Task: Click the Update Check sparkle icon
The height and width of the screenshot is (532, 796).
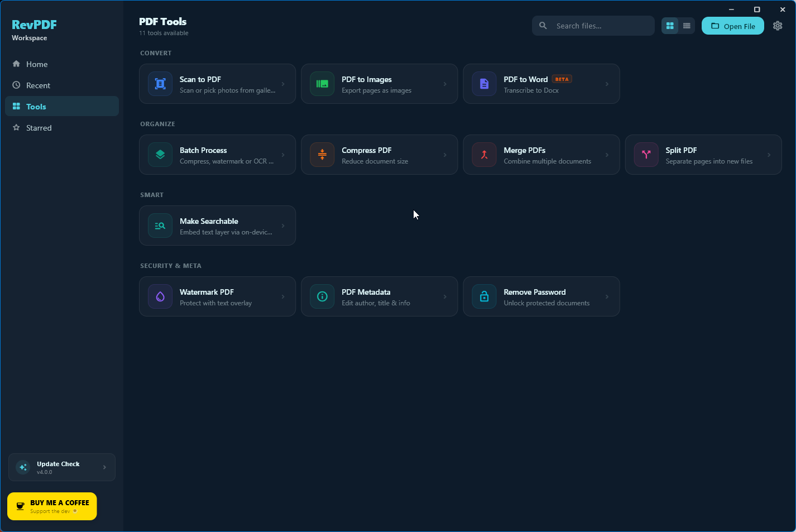Action: (23, 467)
